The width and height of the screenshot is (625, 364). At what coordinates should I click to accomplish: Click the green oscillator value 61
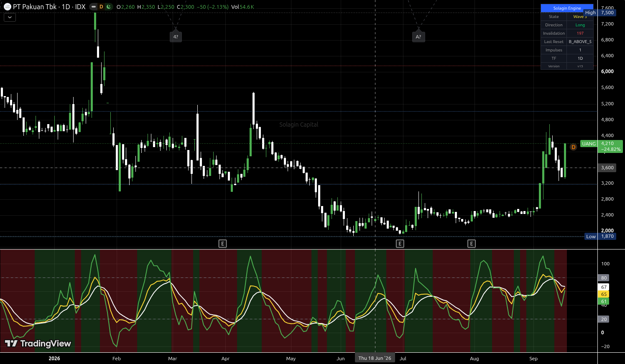604,301
